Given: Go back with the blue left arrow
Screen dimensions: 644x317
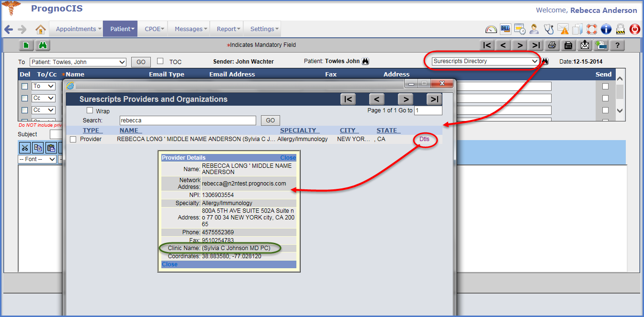Looking at the screenshot, I should [9, 29].
